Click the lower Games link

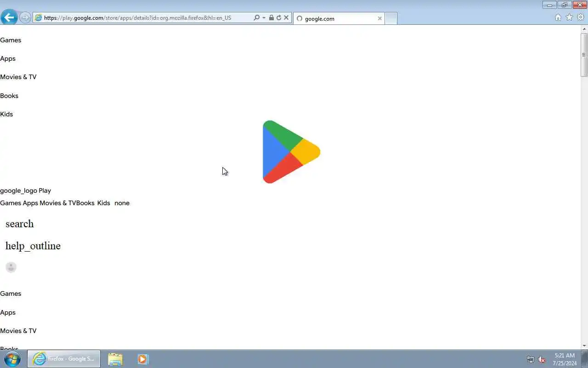tap(11, 293)
